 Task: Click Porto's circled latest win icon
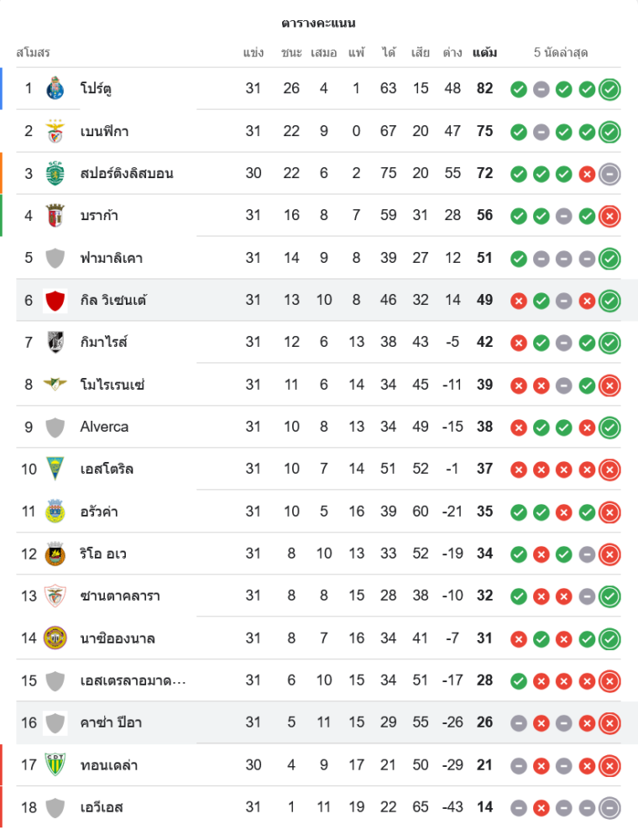pos(610,88)
